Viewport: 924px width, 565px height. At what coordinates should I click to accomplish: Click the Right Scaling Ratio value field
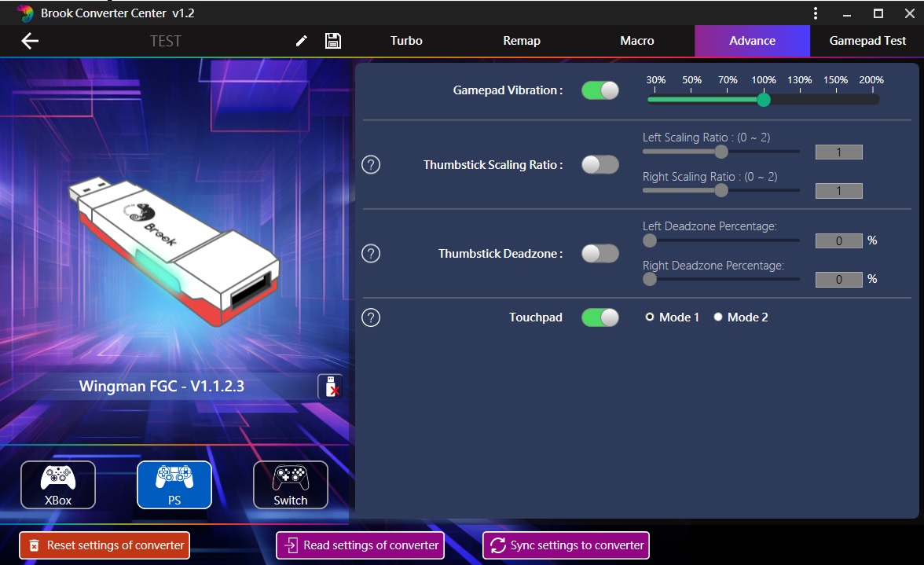[x=839, y=191]
